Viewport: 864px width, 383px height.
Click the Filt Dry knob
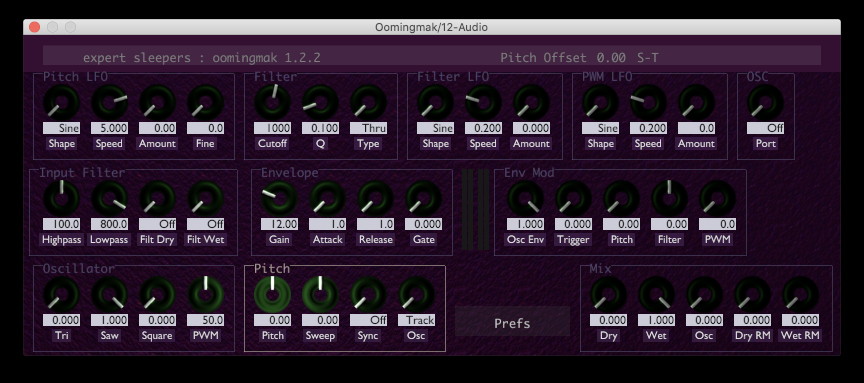point(158,198)
